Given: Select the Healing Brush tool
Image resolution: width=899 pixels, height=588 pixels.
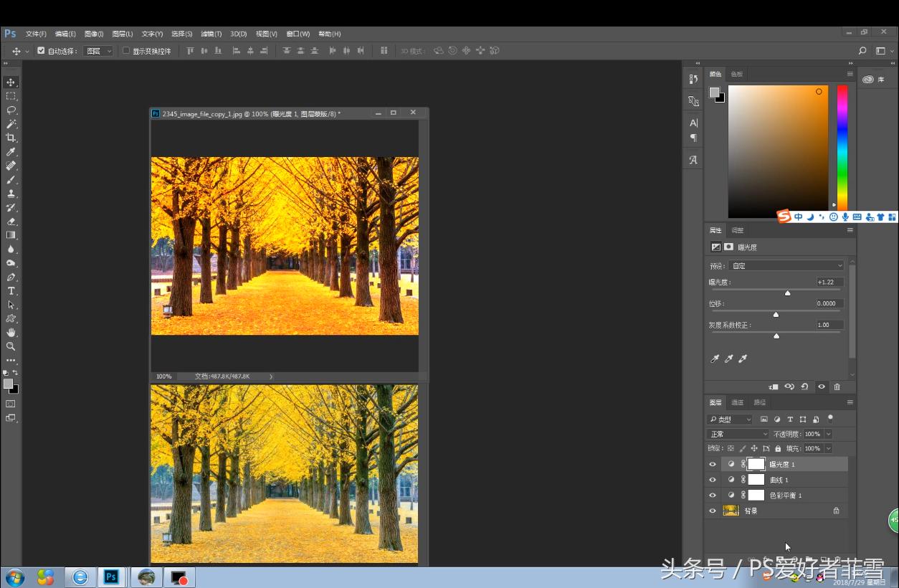Looking at the screenshot, I should [x=11, y=166].
